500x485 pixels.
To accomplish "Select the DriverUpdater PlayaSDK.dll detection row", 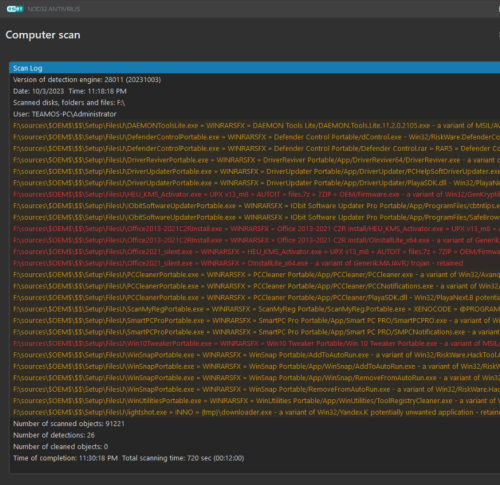I will pyautogui.click(x=255, y=183).
